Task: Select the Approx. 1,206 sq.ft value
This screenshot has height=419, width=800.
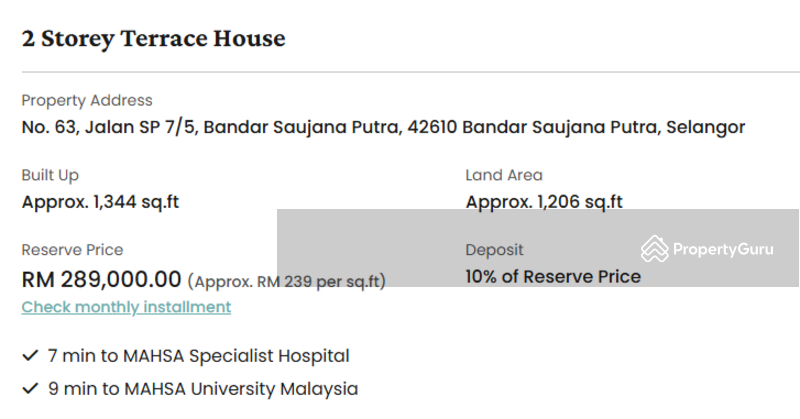Action: click(544, 201)
